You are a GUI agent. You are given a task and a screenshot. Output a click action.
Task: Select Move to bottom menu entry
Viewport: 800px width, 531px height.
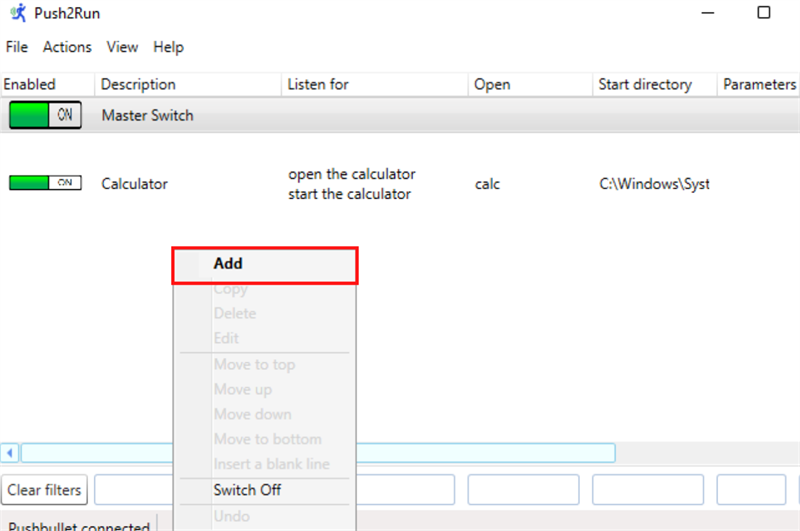coord(265,439)
